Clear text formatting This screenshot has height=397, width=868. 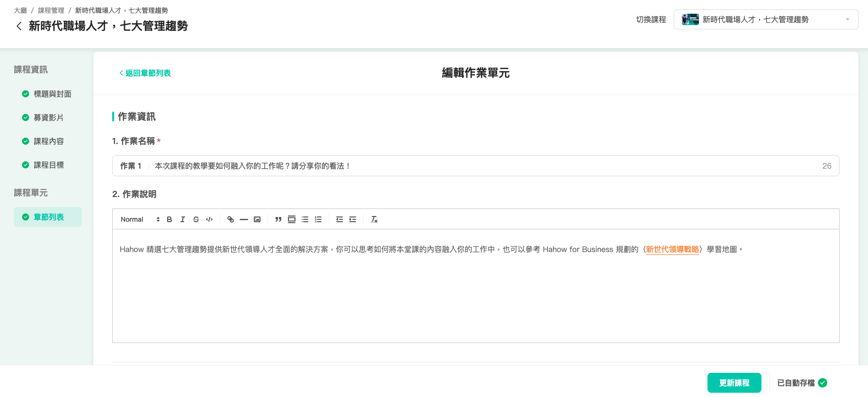(374, 219)
